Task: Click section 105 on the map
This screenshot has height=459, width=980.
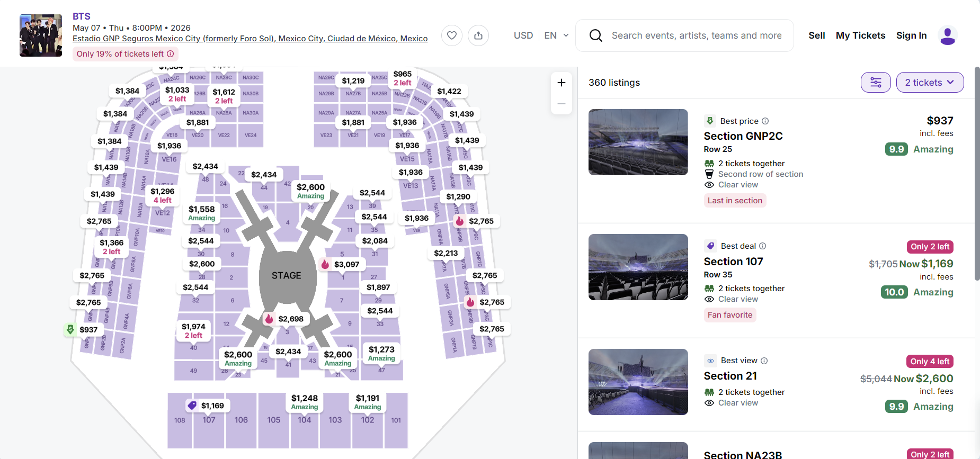Action: click(273, 420)
